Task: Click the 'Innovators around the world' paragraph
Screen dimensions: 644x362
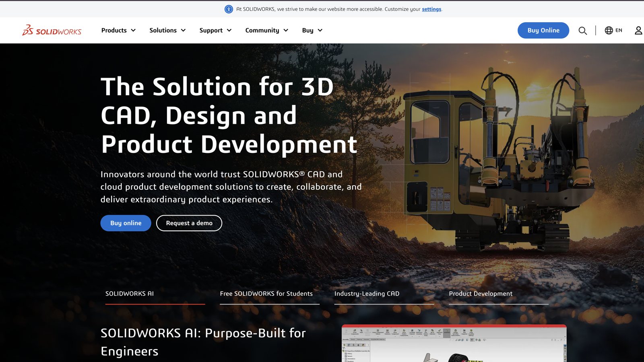Action: point(231,187)
